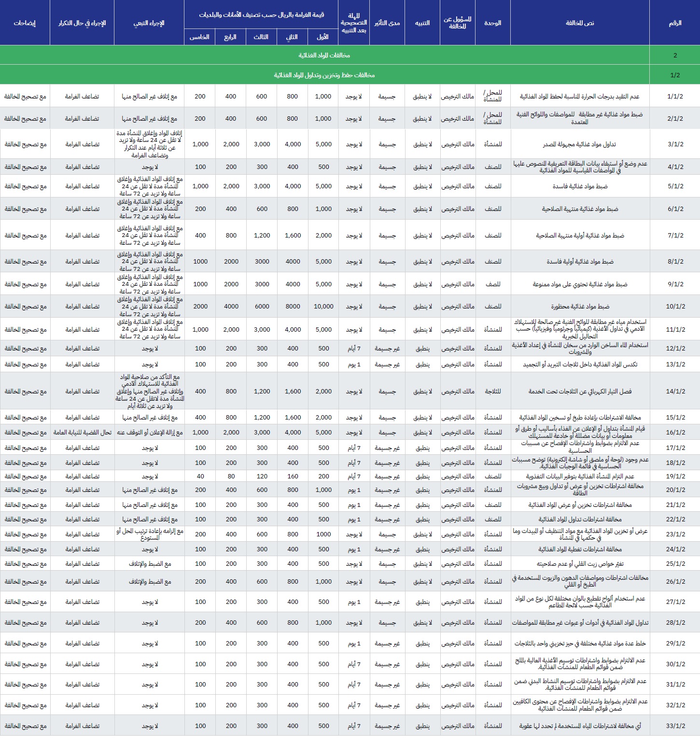The height and width of the screenshot is (742, 700).
Task: Click the fine value "40" in row 19/1/2
Action: point(200,476)
